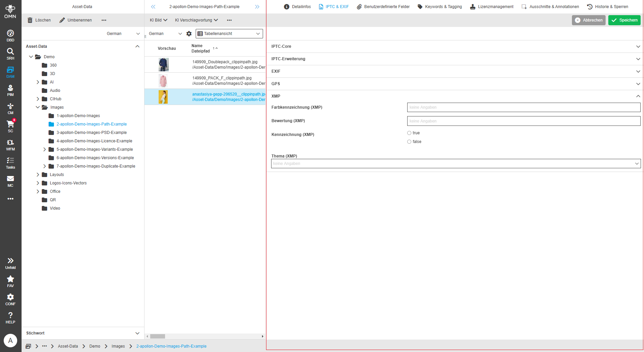
Task: Switch to the Detailinfos tab
Action: tap(297, 7)
